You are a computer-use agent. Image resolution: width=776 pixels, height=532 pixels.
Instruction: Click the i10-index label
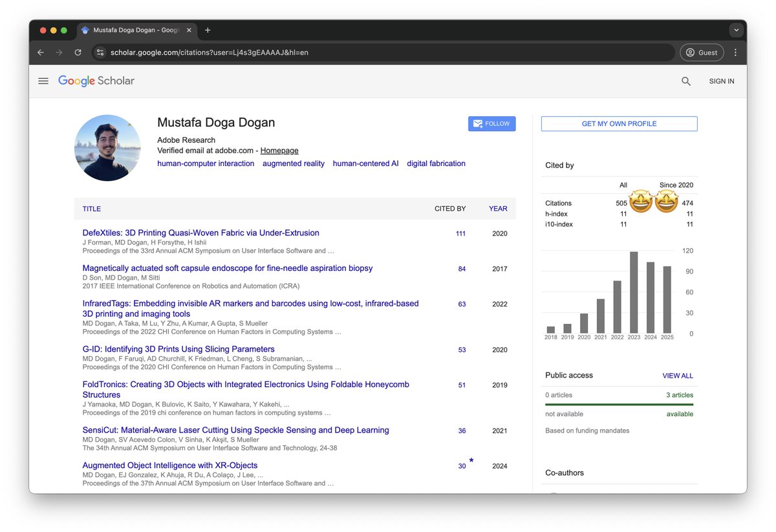click(559, 224)
